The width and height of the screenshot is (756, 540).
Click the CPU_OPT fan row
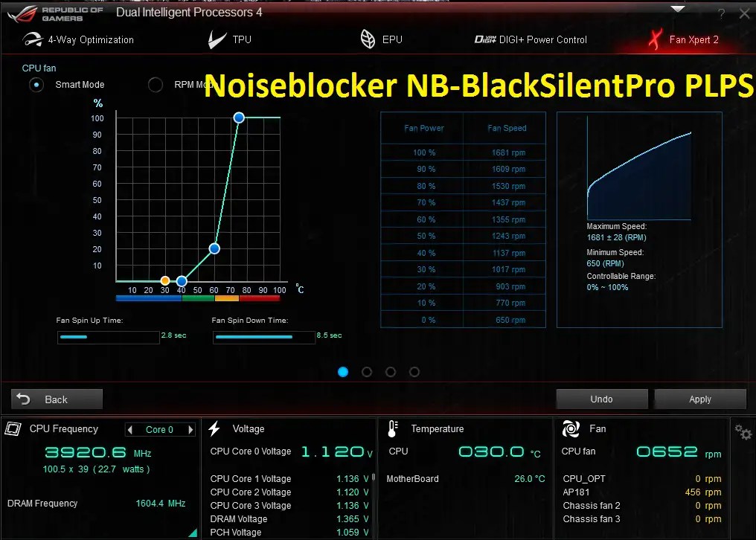[x=641, y=479]
